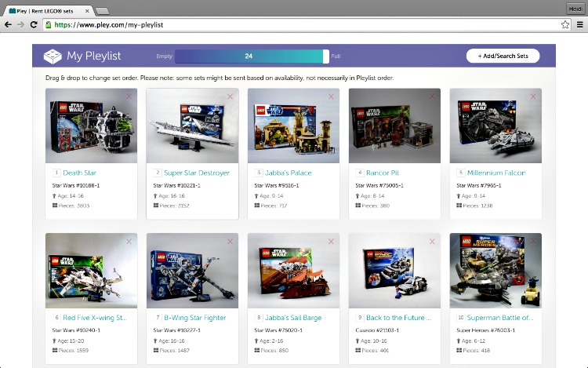Click 'Star Wars #75005-1' text
Screen dimensions: 588x368
[379, 185]
